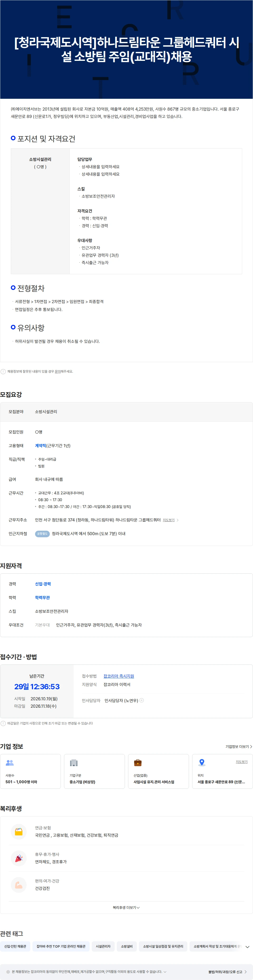Select the 신입·인턴 채용관 tag
The height and width of the screenshot is (980, 253).
(x=15, y=946)
